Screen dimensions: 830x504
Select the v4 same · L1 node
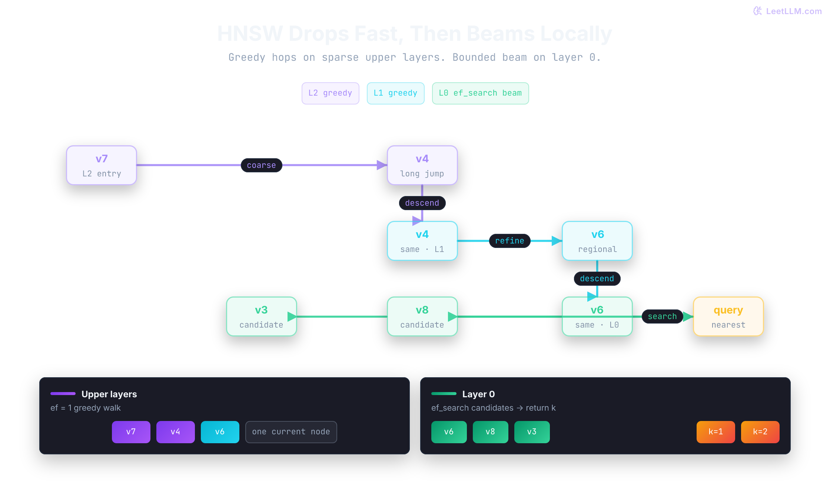pos(422,241)
